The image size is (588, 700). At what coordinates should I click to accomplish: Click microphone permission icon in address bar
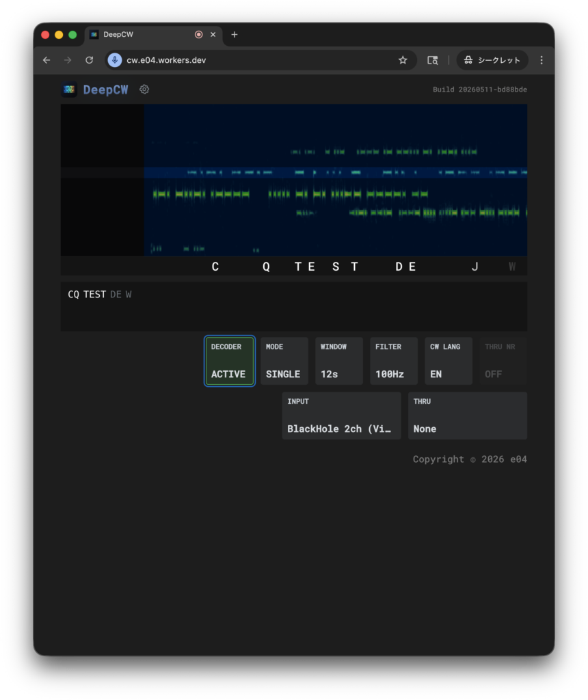pyautogui.click(x=115, y=60)
